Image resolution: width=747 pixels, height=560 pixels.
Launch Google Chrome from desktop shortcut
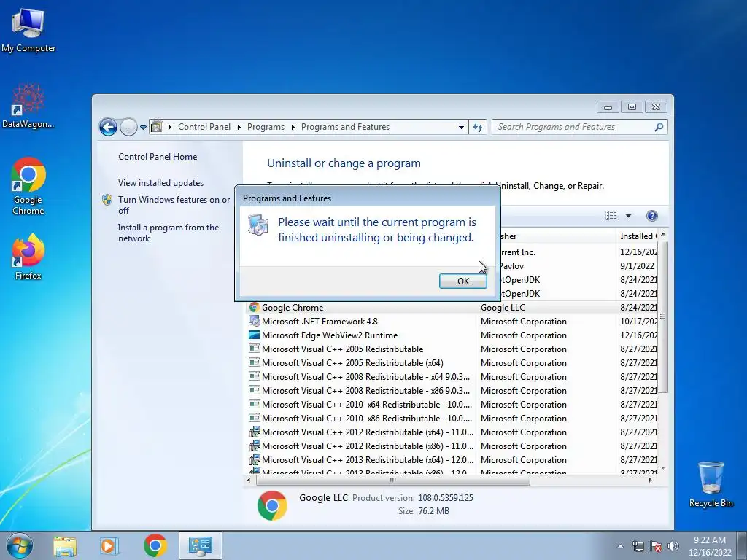(x=28, y=186)
